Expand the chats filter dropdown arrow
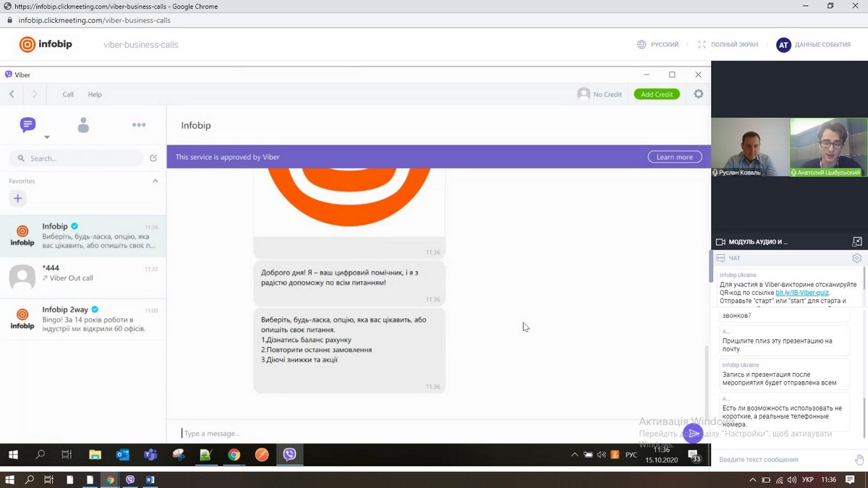Viewport: 868px width, 488px height. pyautogui.click(x=47, y=137)
